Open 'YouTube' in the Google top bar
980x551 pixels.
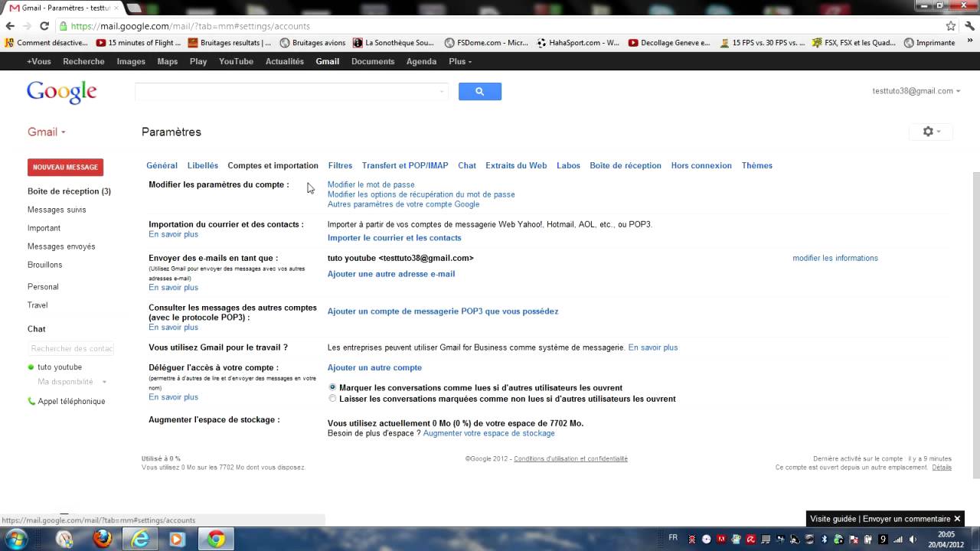[x=236, y=61]
